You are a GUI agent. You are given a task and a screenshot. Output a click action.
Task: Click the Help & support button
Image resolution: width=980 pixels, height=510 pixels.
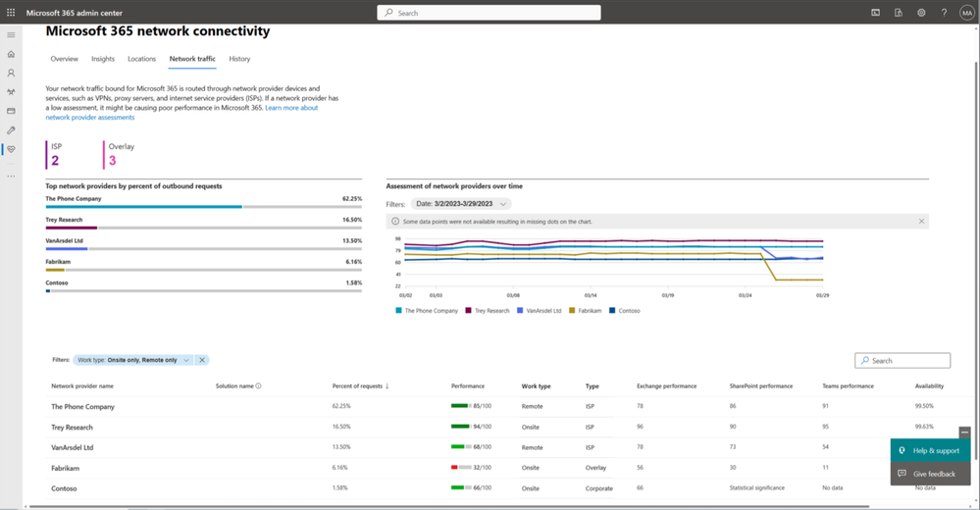click(931, 450)
